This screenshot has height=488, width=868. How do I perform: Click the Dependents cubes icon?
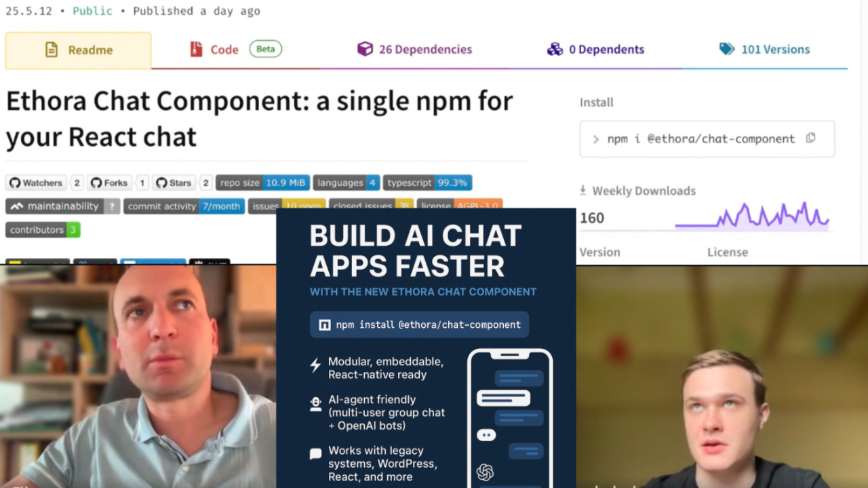pyautogui.click(x=555, y=49)
